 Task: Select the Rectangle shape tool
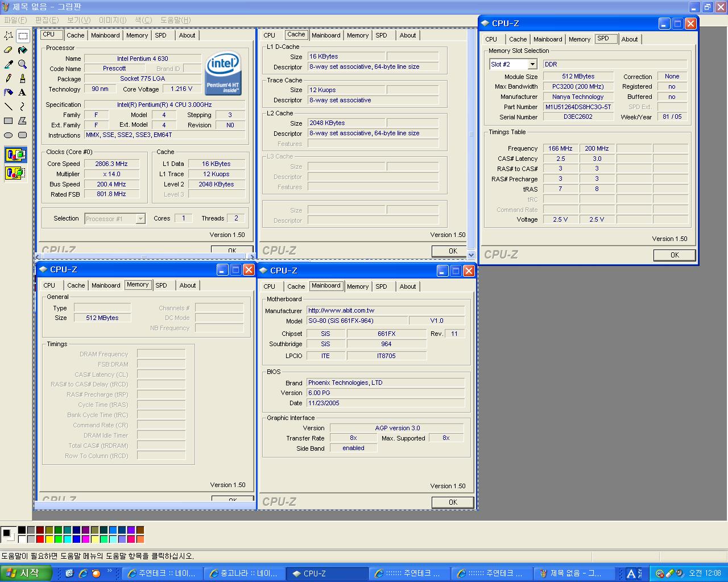9,120
